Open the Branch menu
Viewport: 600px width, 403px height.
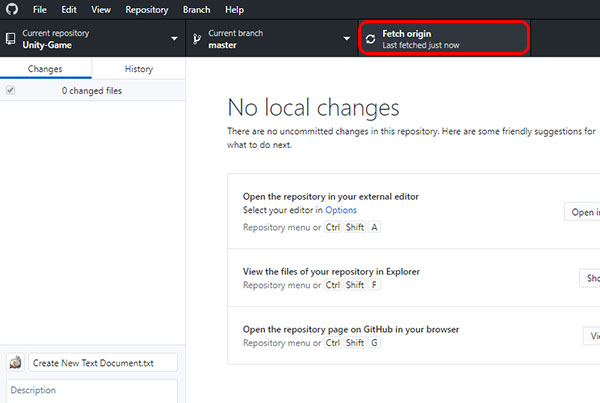coord(196,10)
